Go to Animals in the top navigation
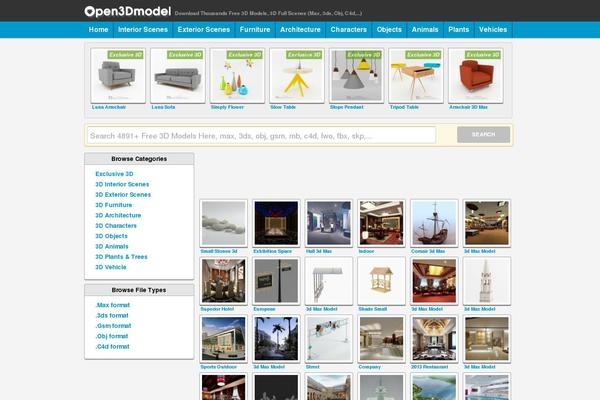The width and height of the screenshot is (600, 400). click(425, 29)
